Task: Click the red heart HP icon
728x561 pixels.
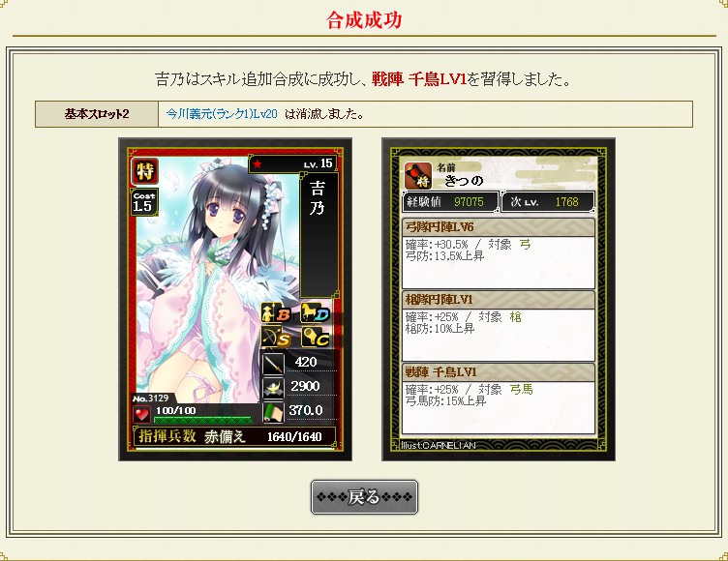Action: click(142, 414)
